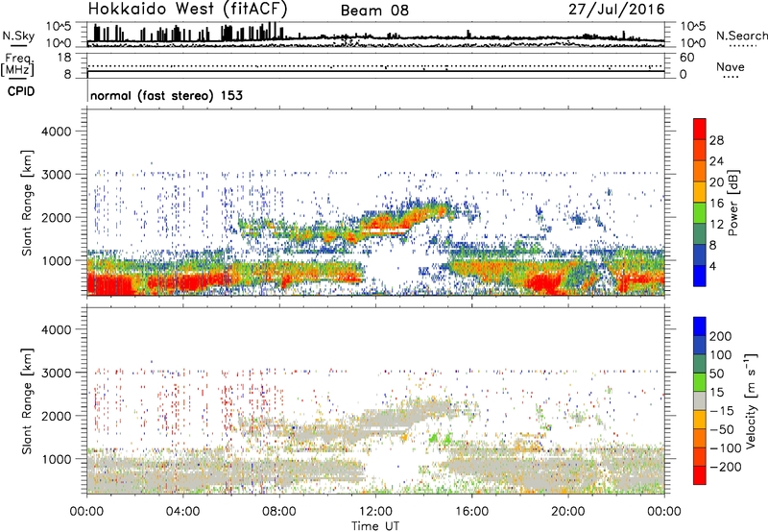
Task: Click the '-200' value on Velocity scale
Action: pos(725,467)
